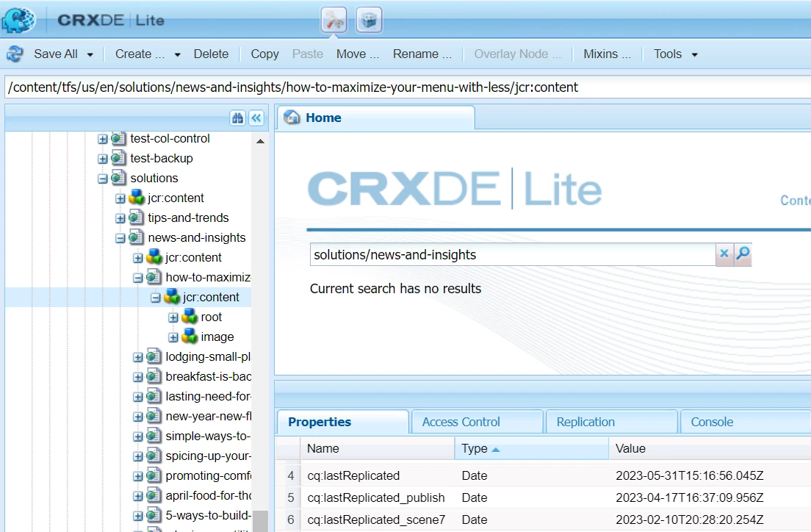Click the page icon of news-and-insights
This screenshot has height=532, width=811.
pos(136,237)
